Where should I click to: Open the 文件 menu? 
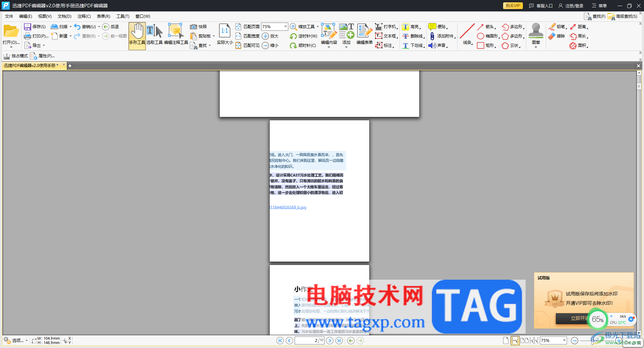tap(9, 16)
